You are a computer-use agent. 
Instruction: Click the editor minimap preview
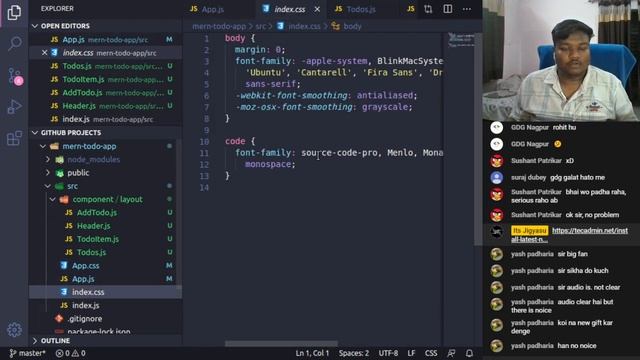pos(460,40)
